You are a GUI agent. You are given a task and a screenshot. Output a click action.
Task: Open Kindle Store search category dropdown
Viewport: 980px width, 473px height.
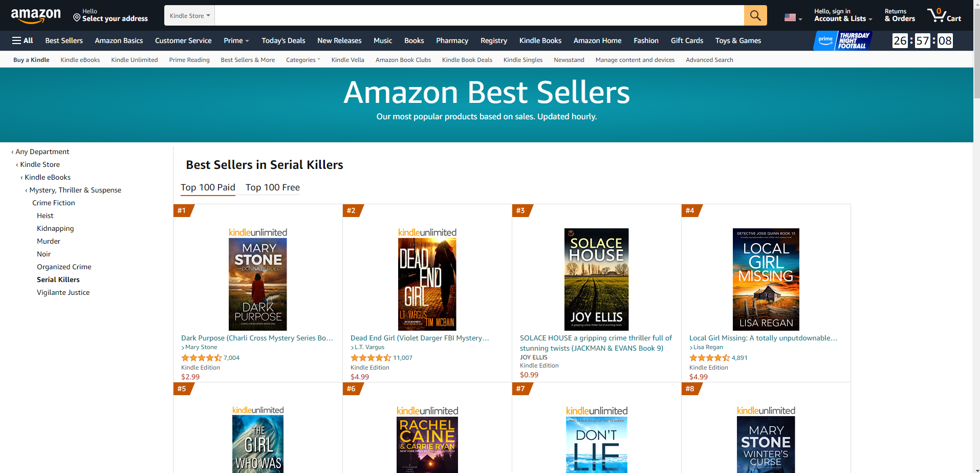[x=190, y=16]
